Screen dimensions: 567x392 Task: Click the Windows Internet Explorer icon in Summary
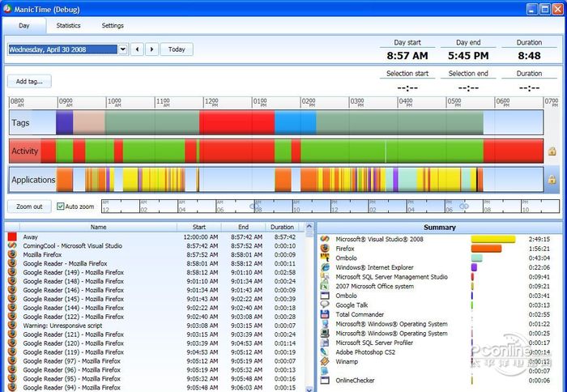325,267
